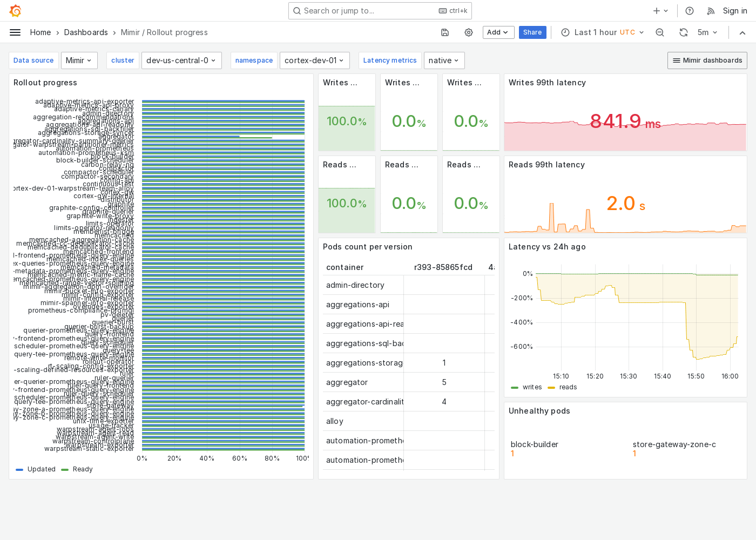Open the hamburger navigation menu
Image resolution: width=756 pixels, height=540 pixels.
(x=15, y=32)
